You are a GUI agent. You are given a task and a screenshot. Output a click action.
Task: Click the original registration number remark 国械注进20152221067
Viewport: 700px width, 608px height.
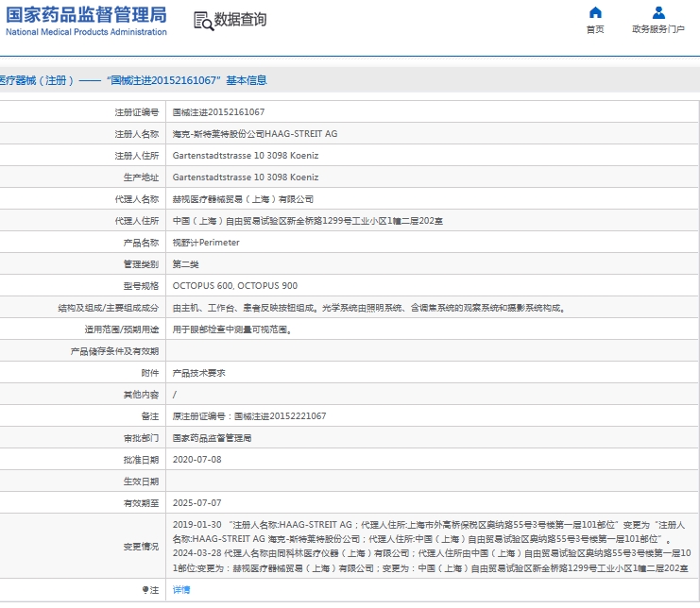coord(249,416)
